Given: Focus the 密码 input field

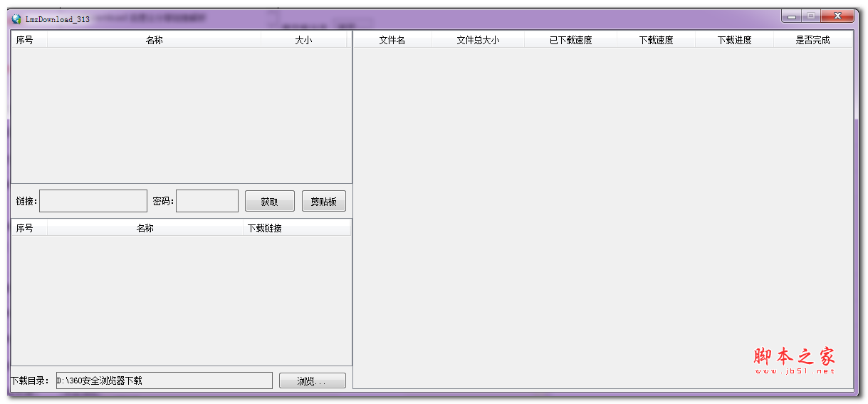Looking at the screenshot, I should pyautogui.click(x=207, y=201).
